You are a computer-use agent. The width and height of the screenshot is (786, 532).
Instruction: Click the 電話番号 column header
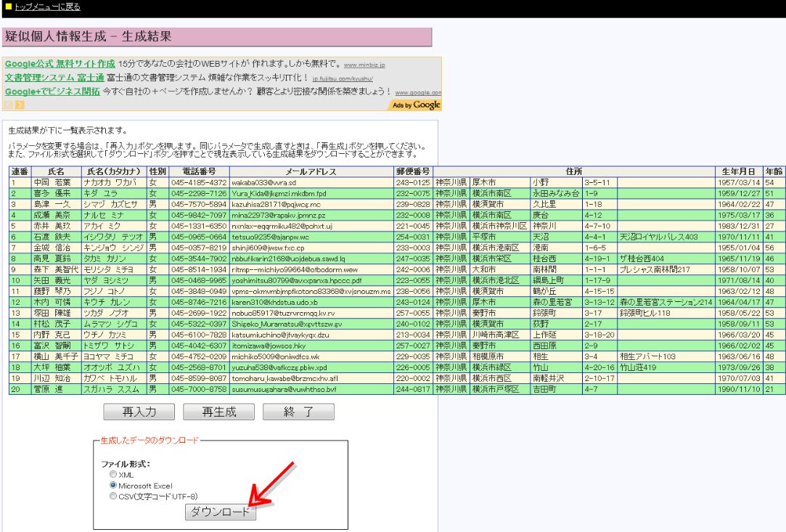coord(199,171)
